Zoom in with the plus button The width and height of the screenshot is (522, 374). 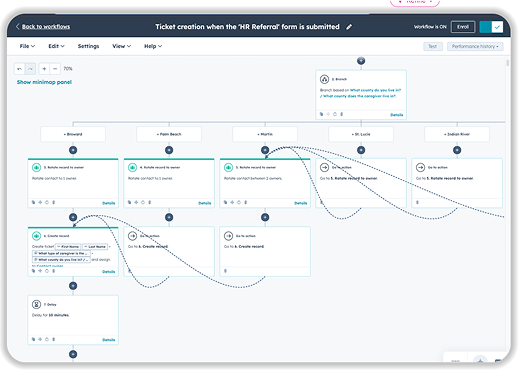pos(44,69)
